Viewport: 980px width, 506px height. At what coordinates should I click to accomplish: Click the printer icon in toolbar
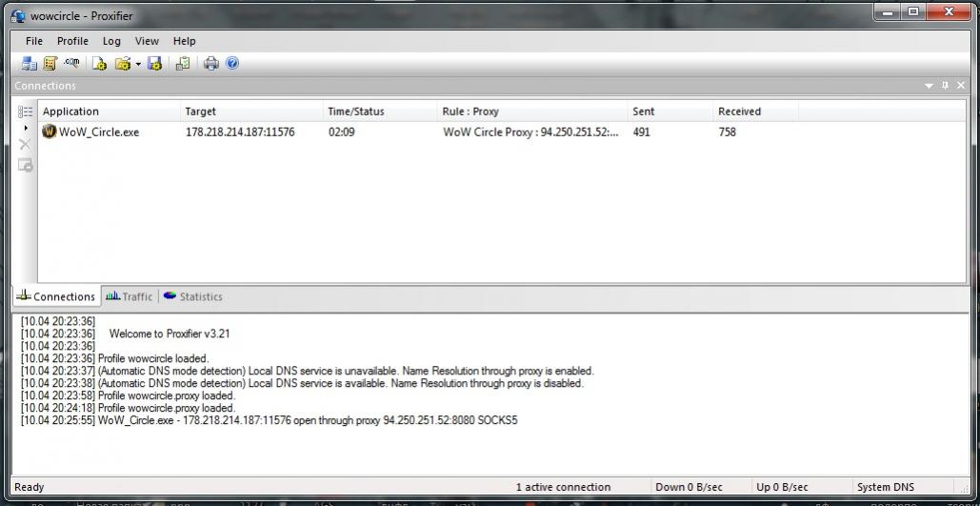click(211, 64)
